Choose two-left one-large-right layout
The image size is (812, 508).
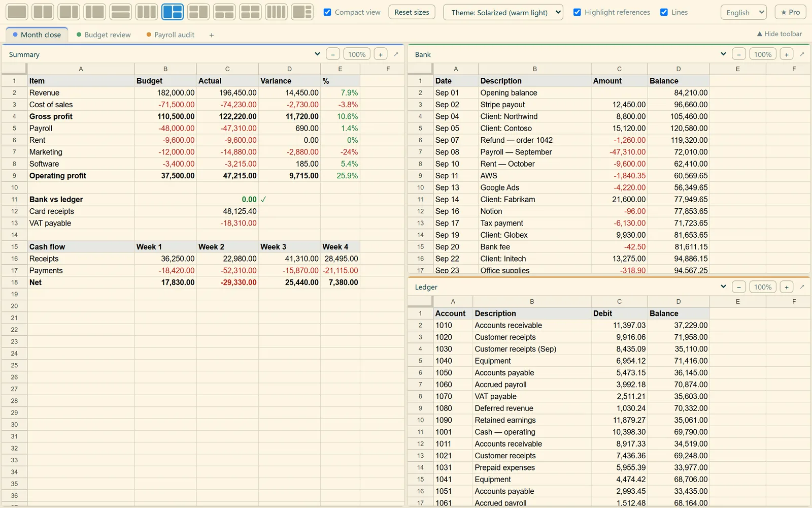click(x=198, y=12)
